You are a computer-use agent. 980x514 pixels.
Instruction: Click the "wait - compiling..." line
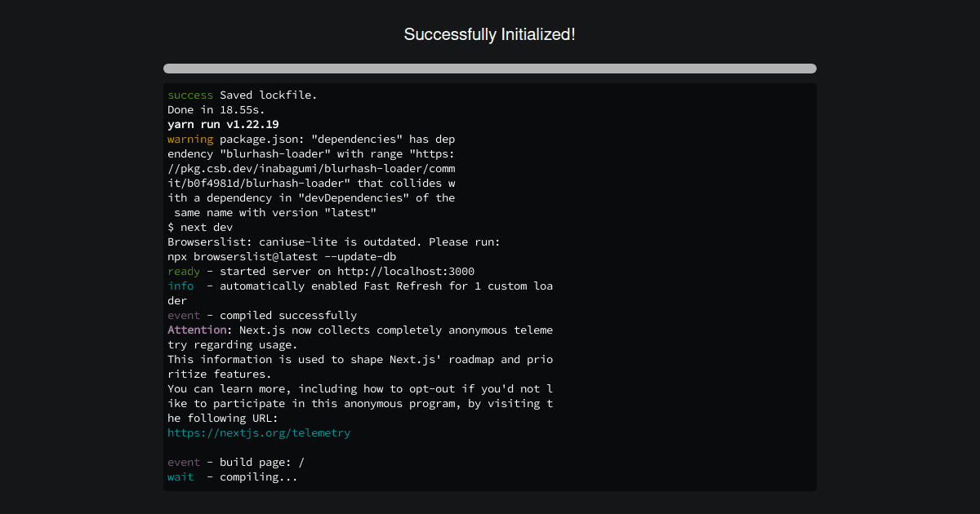click(x=233, y=477)
